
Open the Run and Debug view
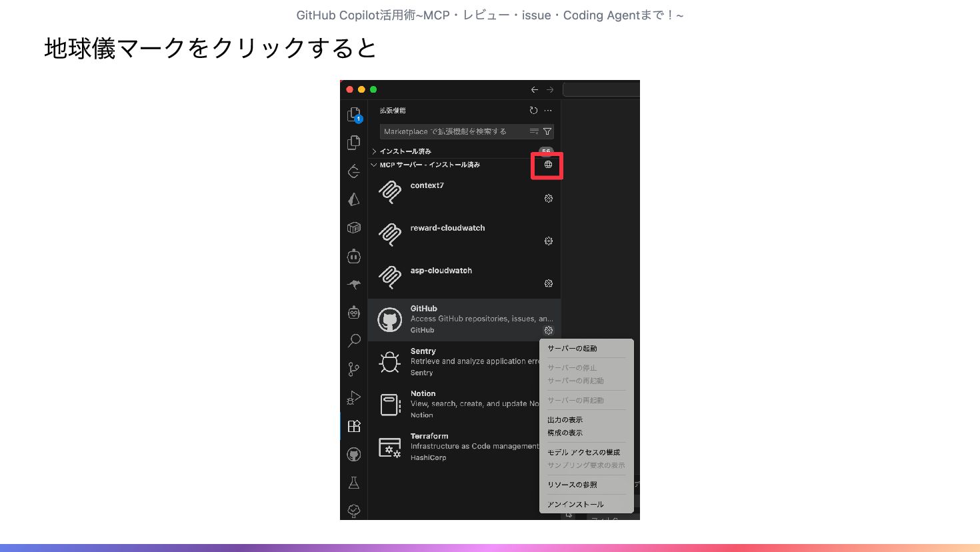pos(354,398)
